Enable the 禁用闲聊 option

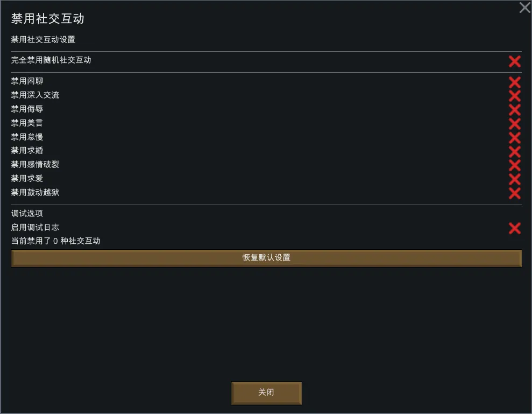(x=514, y=82)
